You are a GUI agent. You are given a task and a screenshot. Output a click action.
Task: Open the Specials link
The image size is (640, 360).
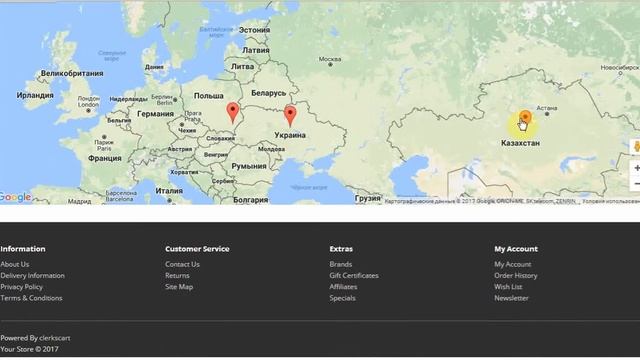click(x=342, y=298)
